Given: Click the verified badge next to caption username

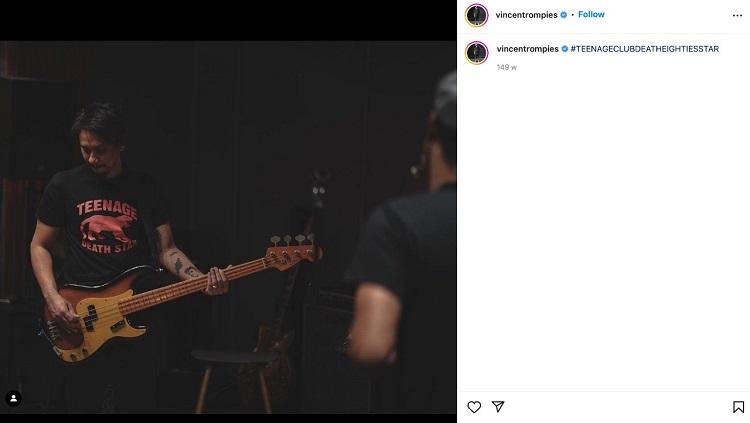Looking at the screenshot, I should click(x=565, y=49).
